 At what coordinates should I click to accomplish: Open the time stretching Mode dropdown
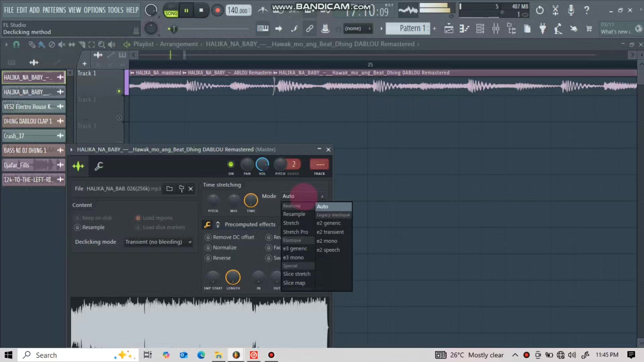tap(303, 196)
